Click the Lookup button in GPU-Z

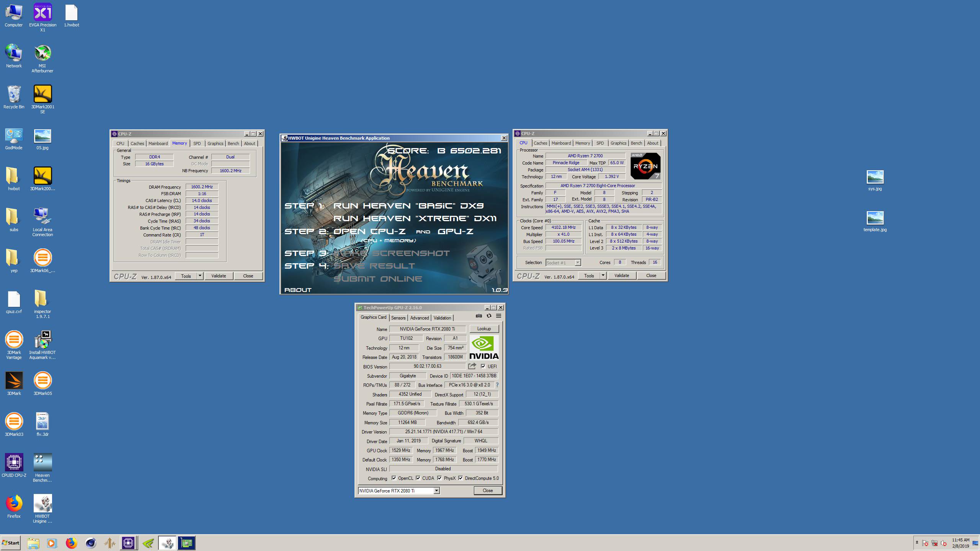pos(484,329)
